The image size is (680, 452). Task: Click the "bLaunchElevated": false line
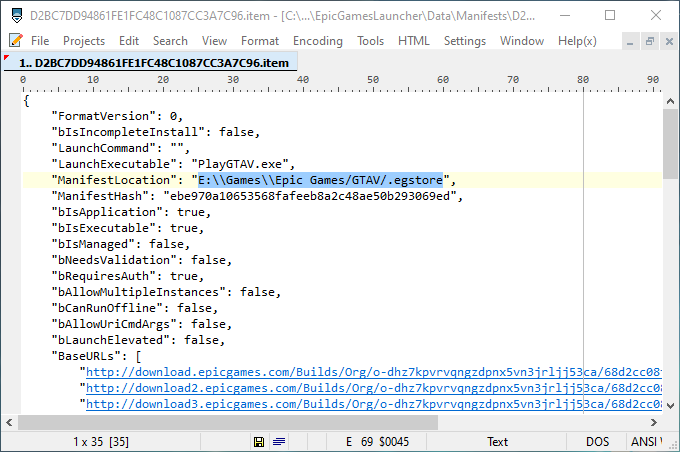138,340
